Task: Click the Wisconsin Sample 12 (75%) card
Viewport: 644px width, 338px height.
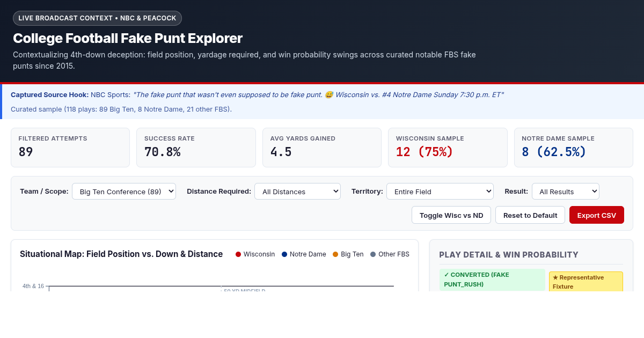Action: (x=448, y=148)
